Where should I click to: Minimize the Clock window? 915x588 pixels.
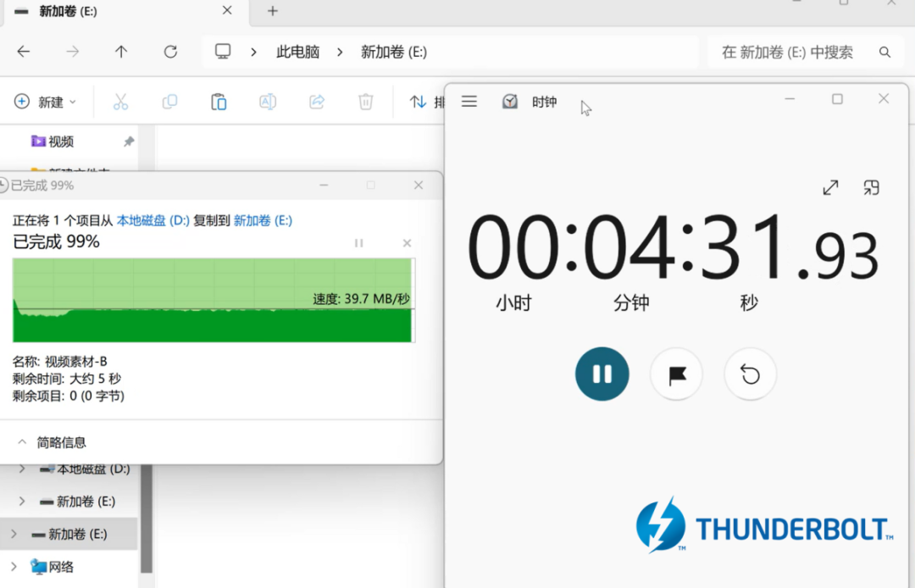click(x=790, y=99)
